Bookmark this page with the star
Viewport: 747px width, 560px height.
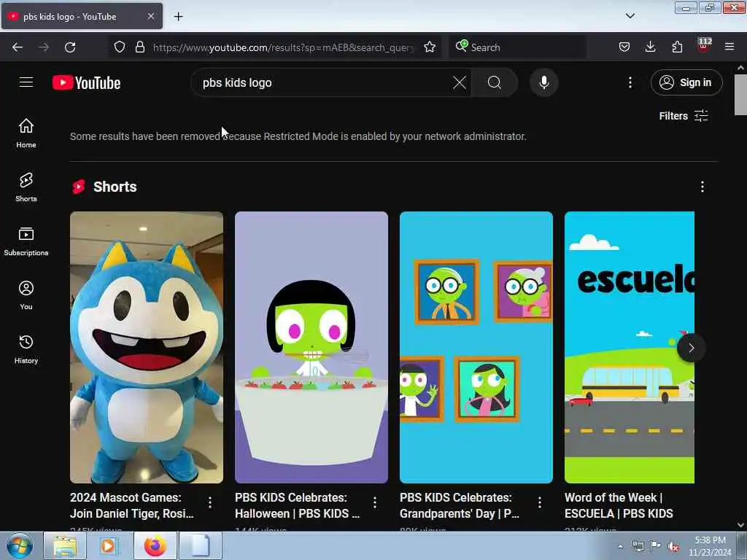click(430, 47)
